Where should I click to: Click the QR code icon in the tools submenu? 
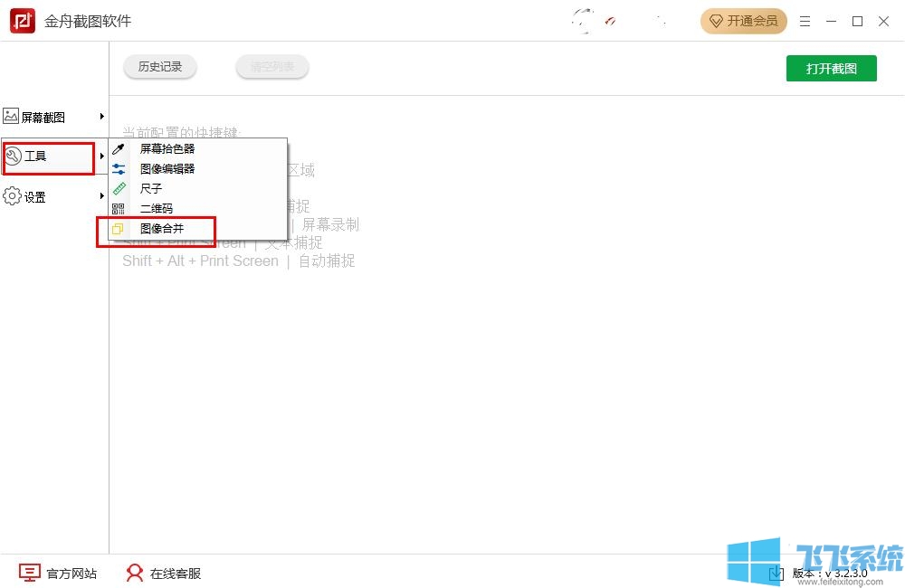click(118, 209)
